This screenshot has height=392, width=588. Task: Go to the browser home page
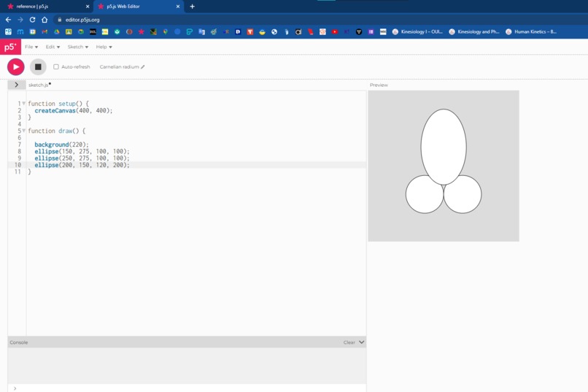click(x=45, y=20)
